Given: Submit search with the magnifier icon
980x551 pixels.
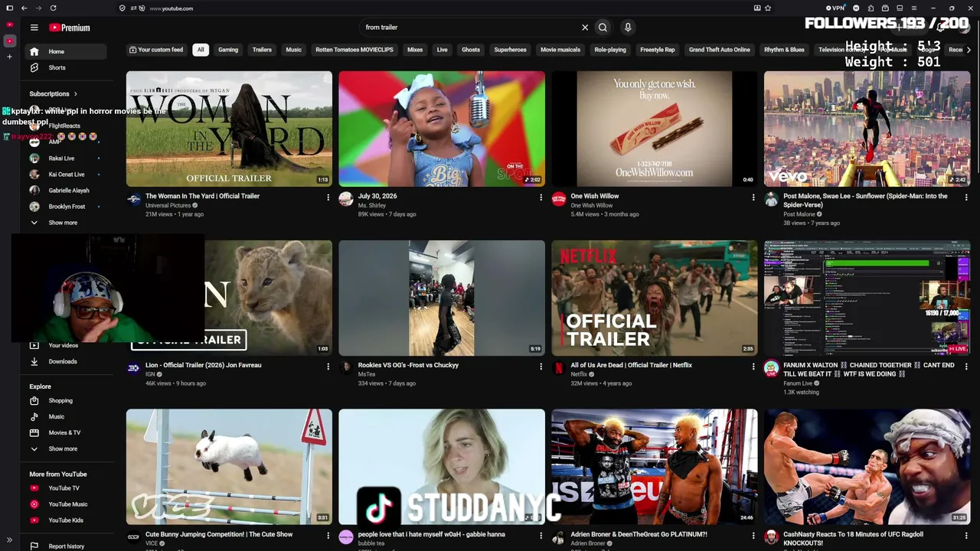Looking at the screenshot, I should pyautogui.click(x=603, y=28).
